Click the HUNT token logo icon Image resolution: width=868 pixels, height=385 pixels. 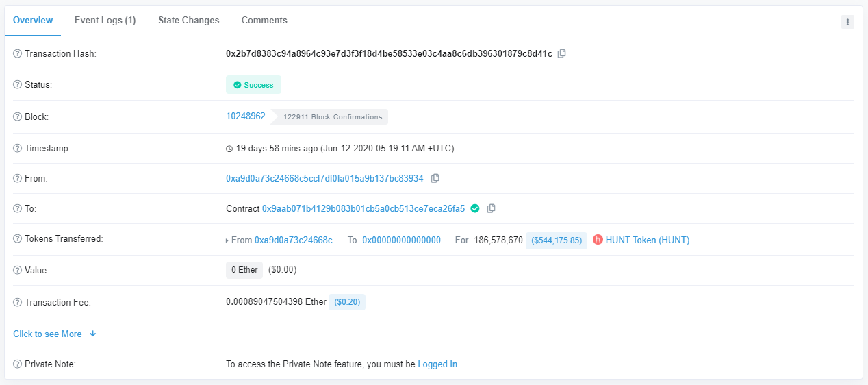[x=598, y=240]
